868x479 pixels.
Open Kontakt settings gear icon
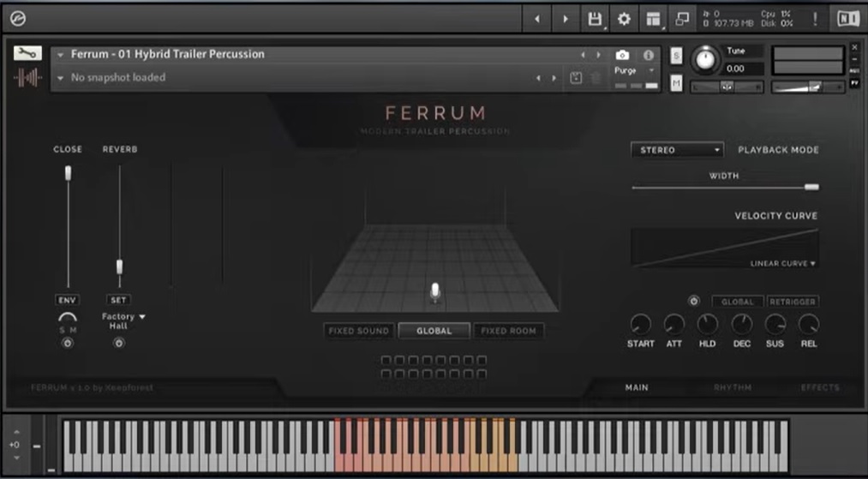click(624, 20)
